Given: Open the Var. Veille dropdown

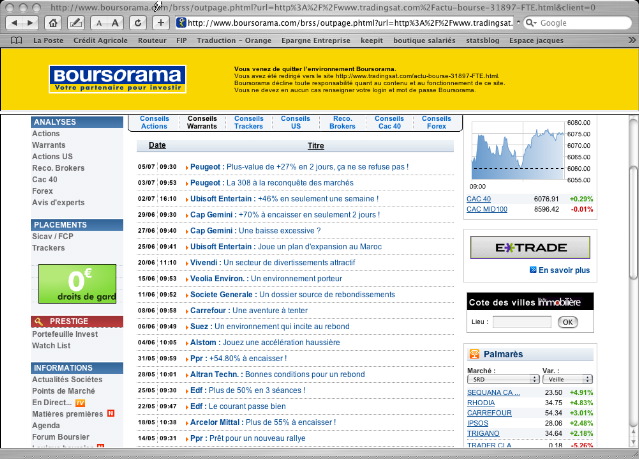Looking at the screenshot, I should (x=564, y=380).
